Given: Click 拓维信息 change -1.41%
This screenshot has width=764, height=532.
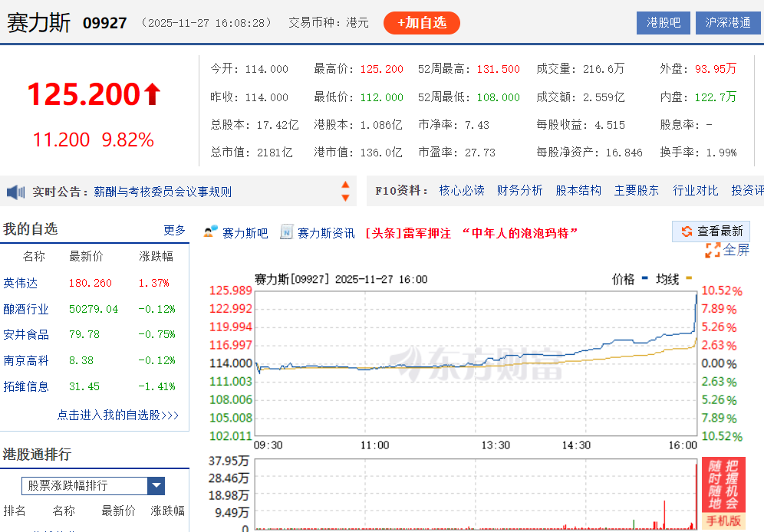Looking at the screenshot, I should point(156,386).
